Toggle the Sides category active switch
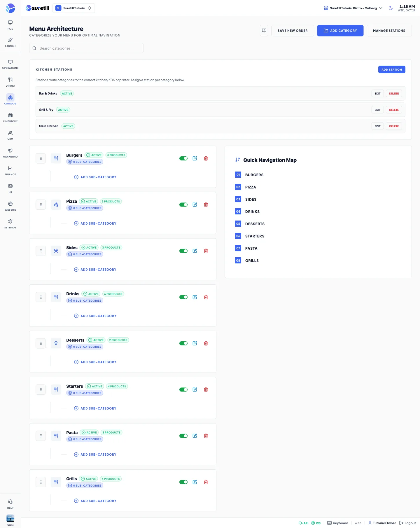Screen dimensions: 420x528 183,251
